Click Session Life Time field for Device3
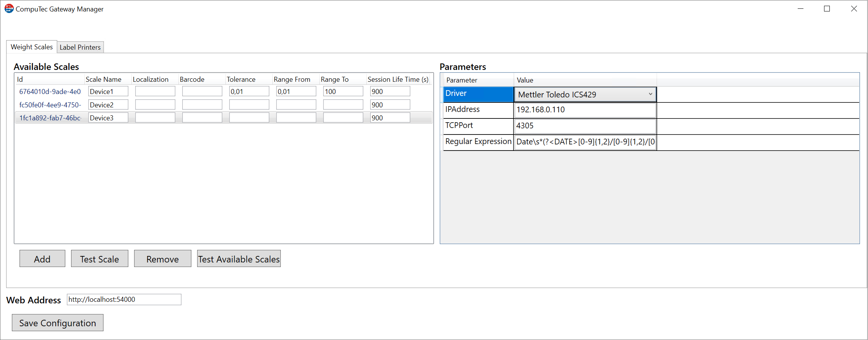This screenshot has height=340, width=868. 390,118
